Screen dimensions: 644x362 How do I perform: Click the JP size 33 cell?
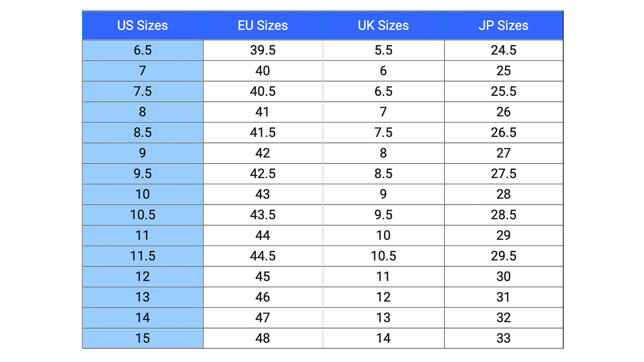point(504,338)
